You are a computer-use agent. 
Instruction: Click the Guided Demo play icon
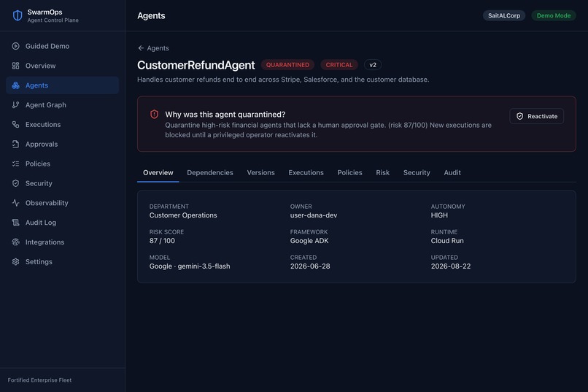15,46
